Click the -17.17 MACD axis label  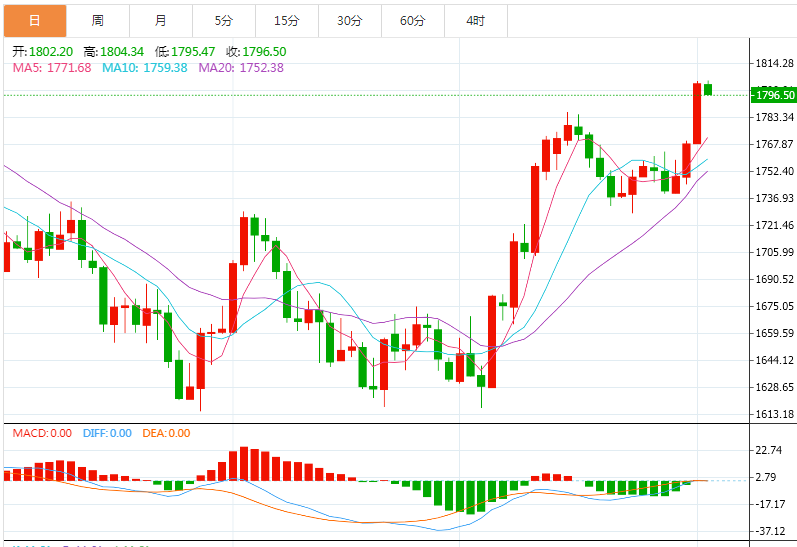[771, 504]
